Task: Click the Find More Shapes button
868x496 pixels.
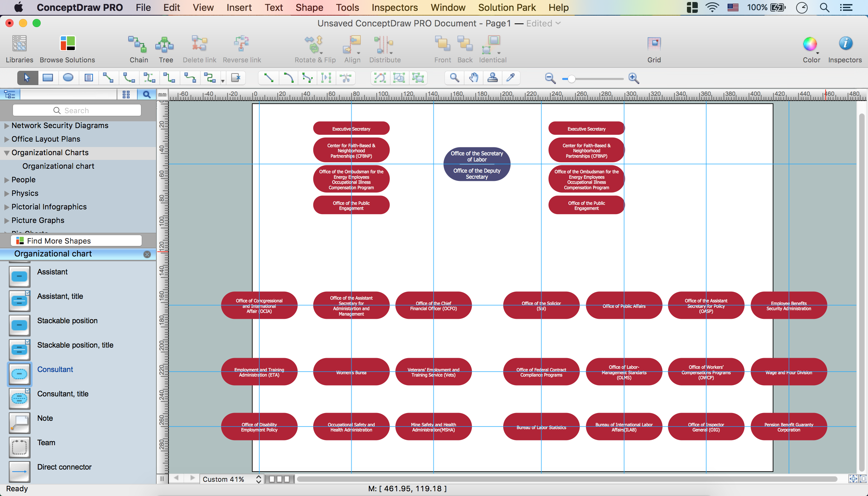Action: pyautogui.click(x=76, y=241)
